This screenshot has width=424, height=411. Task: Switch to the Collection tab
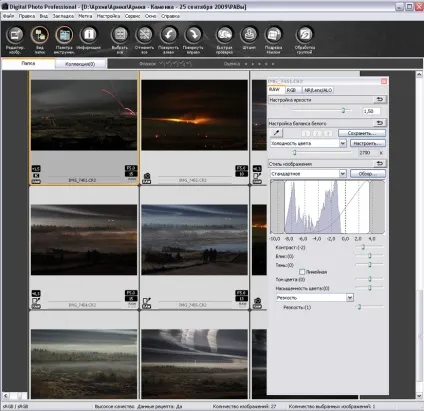80,64
